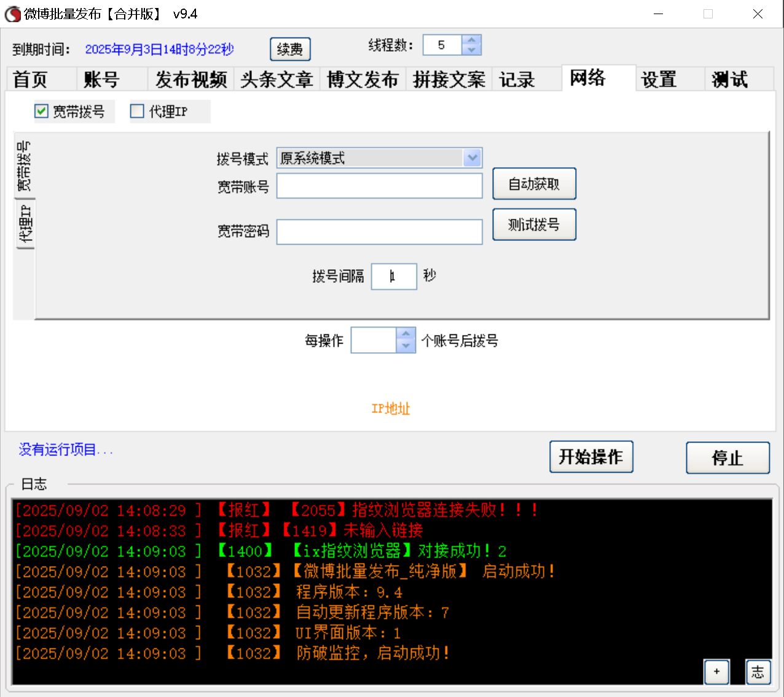Click up arrow to increase 线程数 value
Image resolution: width=784 pixels, height=697 pixels.
click(x=471, y=39)
